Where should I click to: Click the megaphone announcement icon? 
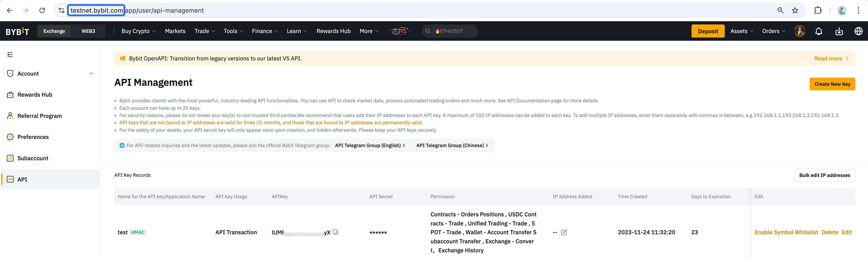[122, 58]
